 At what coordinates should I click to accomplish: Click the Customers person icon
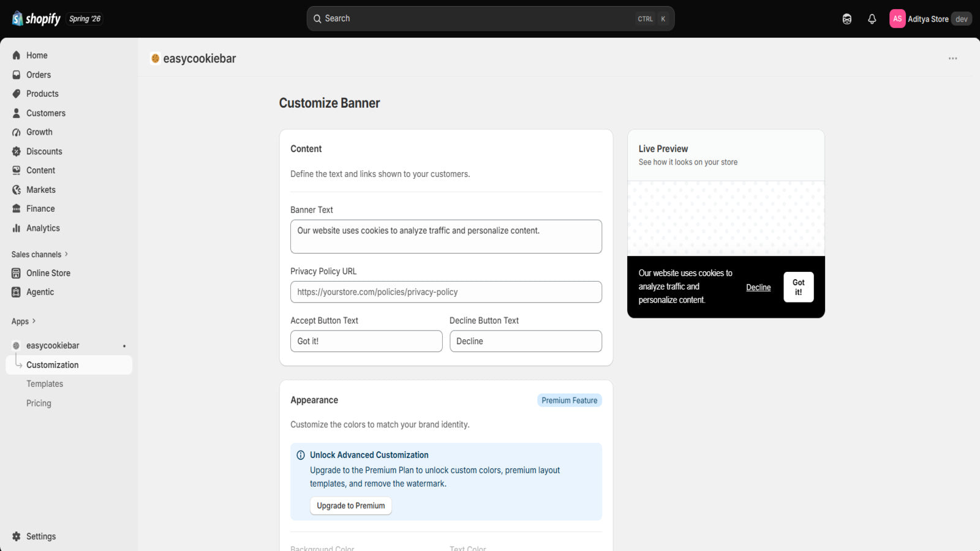click(17, 113)
